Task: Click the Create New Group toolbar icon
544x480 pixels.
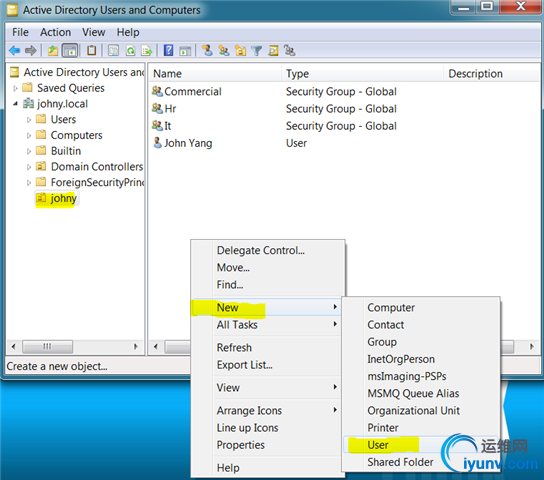Action: pyautogui.click(x=224, y=51)
